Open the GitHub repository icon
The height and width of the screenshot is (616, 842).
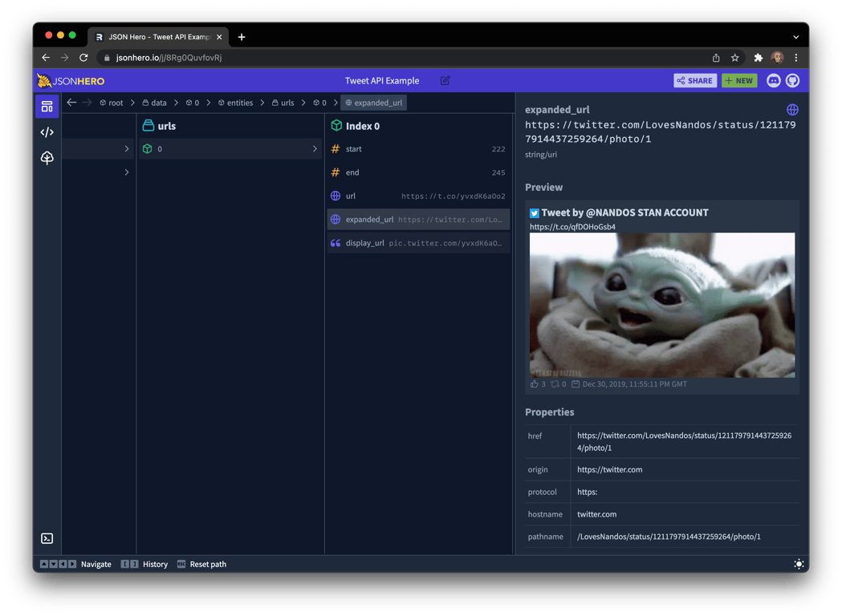coord(792,80)
